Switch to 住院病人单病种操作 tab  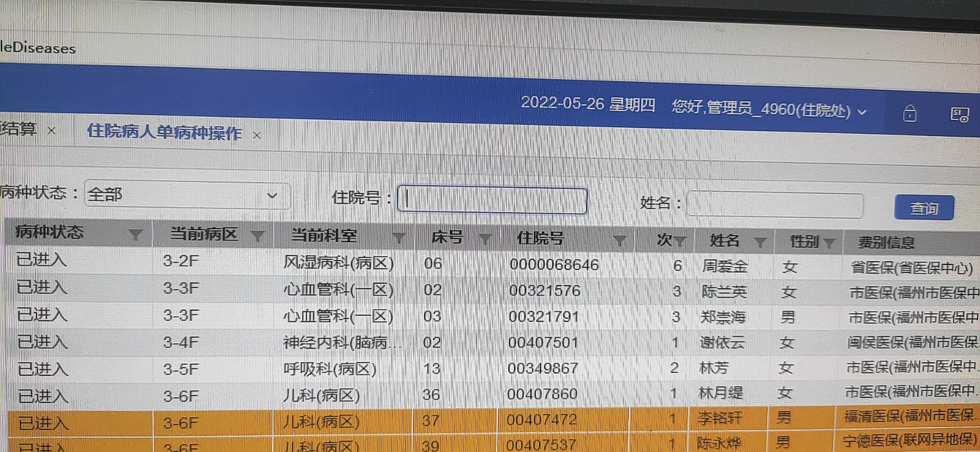pos(164,133)
